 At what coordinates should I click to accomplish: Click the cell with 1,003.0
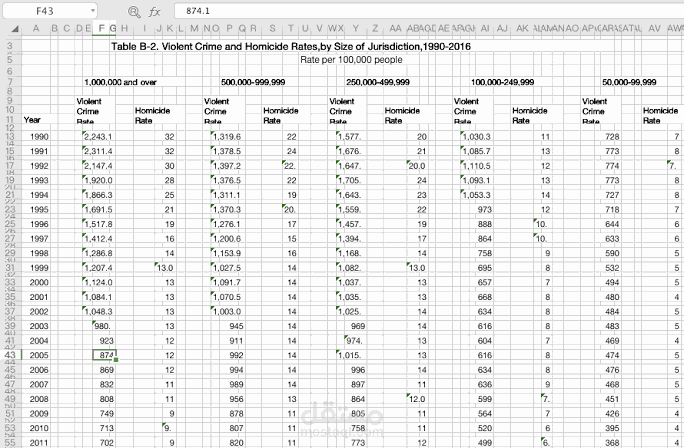226,311
